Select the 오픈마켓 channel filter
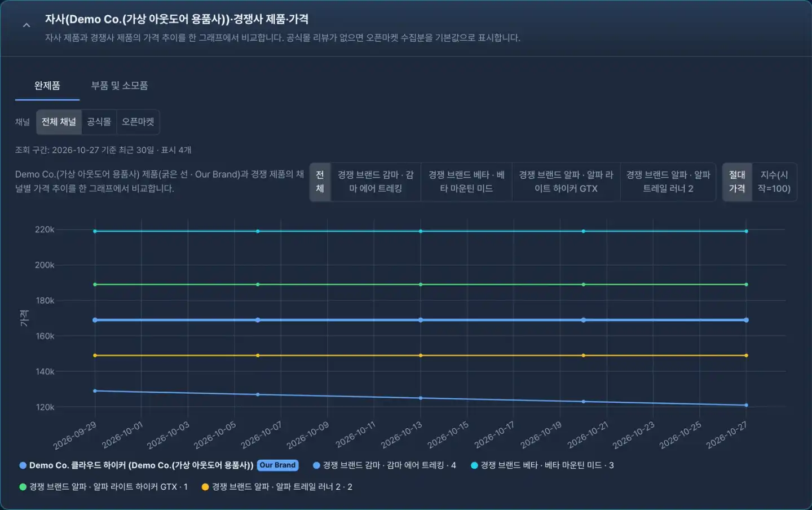The height and width of the screenshot is (510, 812). (138, 122)
